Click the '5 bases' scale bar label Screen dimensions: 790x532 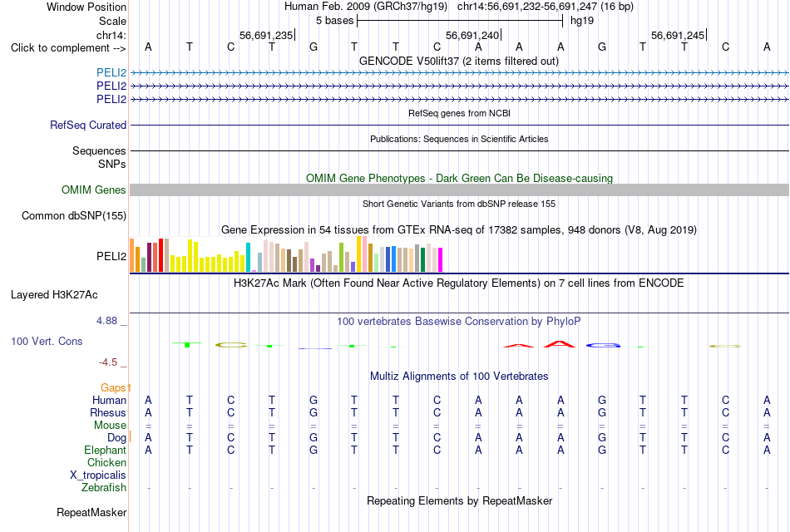coord(334,21)
